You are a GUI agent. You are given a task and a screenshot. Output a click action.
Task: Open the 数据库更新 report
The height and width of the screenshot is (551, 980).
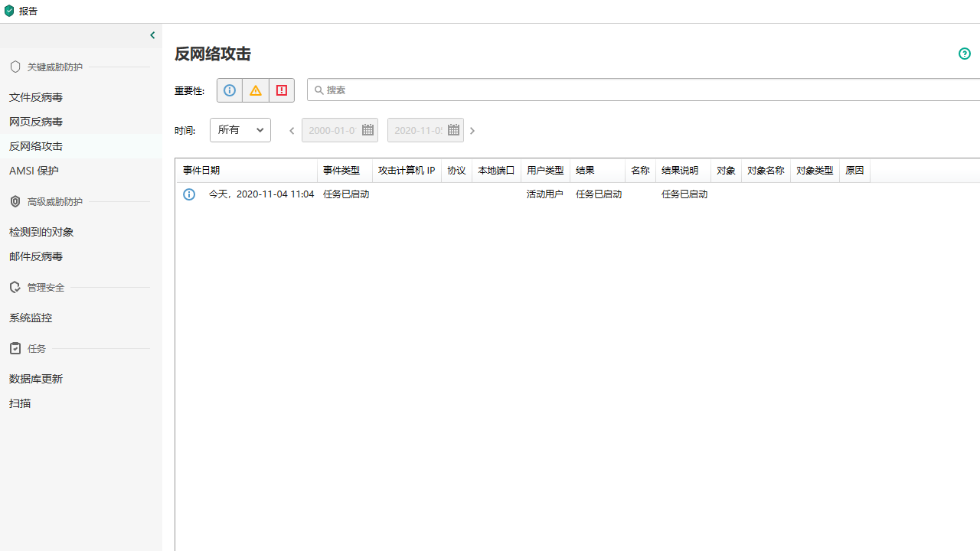36,378
